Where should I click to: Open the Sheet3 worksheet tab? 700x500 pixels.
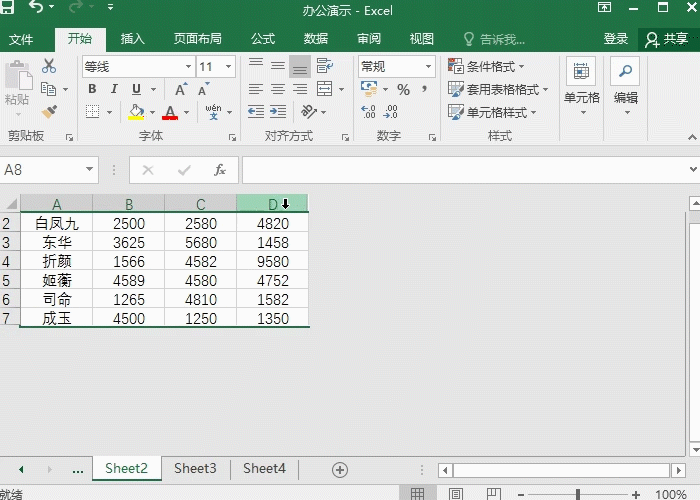195,468
